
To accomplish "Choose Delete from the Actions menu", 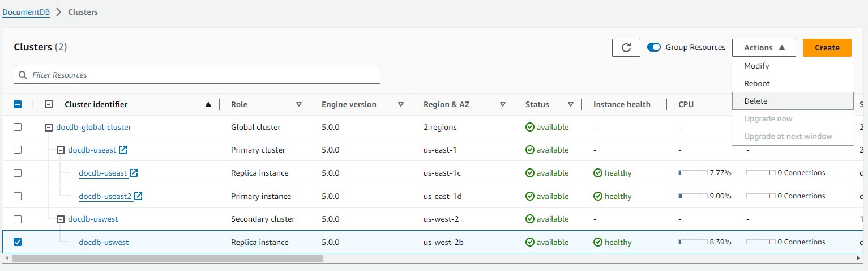I will [x=756, y=101].
